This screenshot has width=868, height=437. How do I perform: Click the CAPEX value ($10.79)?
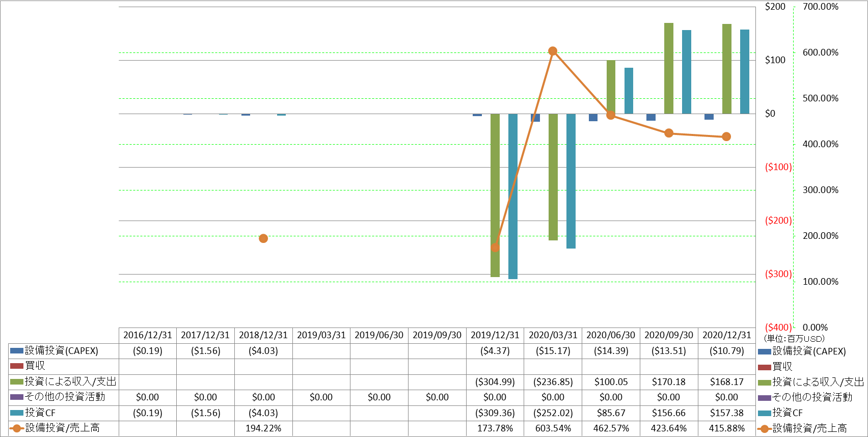pyautogui.click(x=727, y=351)
